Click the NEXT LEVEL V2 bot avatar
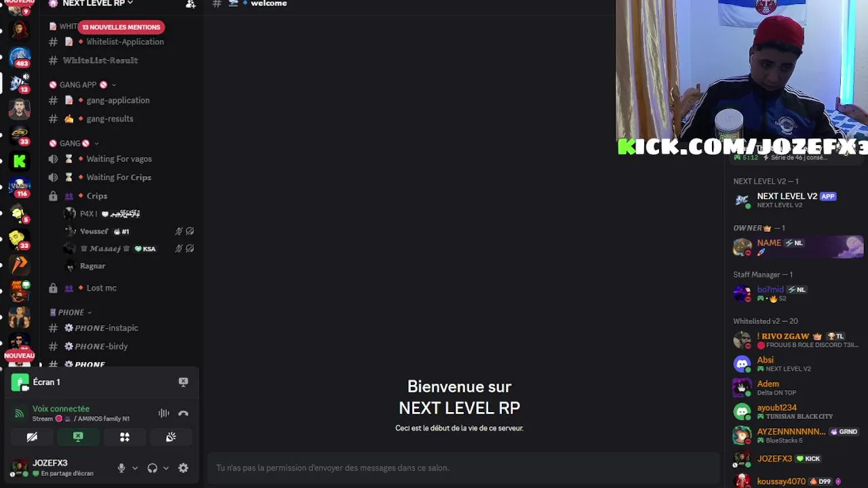This screenshot has height=488, width=868. 743,200
